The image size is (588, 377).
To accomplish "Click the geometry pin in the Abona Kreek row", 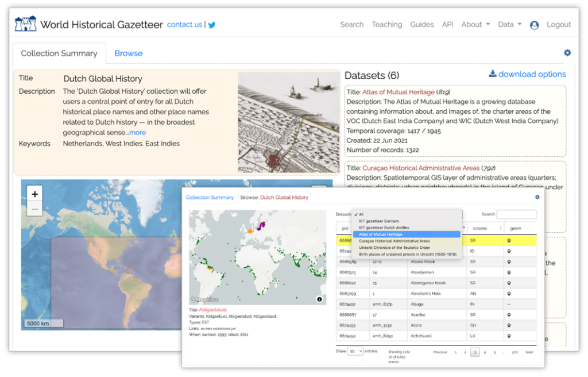I will [509, 262].
